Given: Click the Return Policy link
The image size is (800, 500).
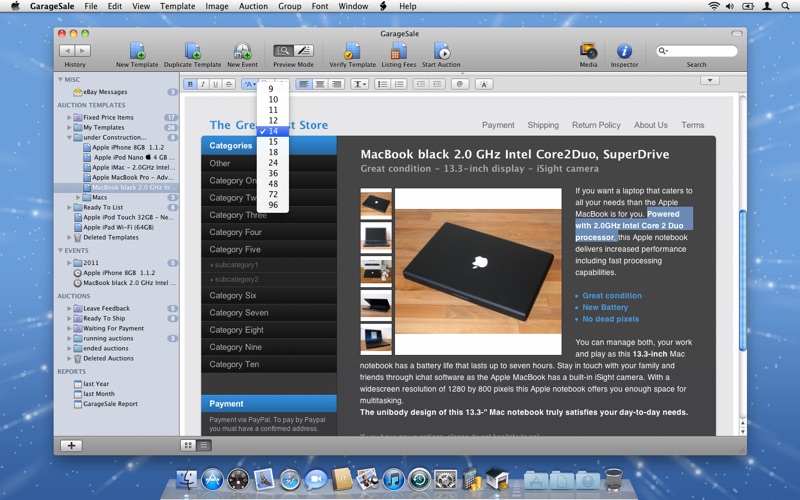Looking at the screenshot, I should [x=596, y=125].
